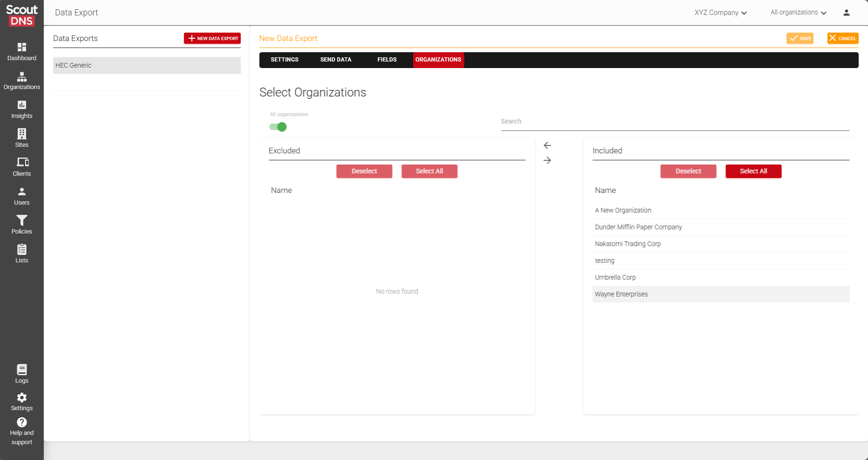Viewport: 868px width, 460px height.
Task: Open the Settings tab of data export
Action: coord(285,60)
